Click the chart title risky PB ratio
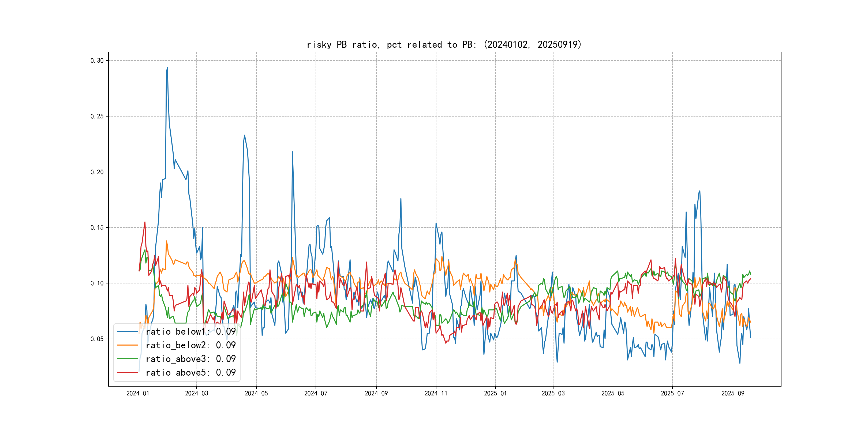Screen dimensions: 868x434 coord(444,44)
